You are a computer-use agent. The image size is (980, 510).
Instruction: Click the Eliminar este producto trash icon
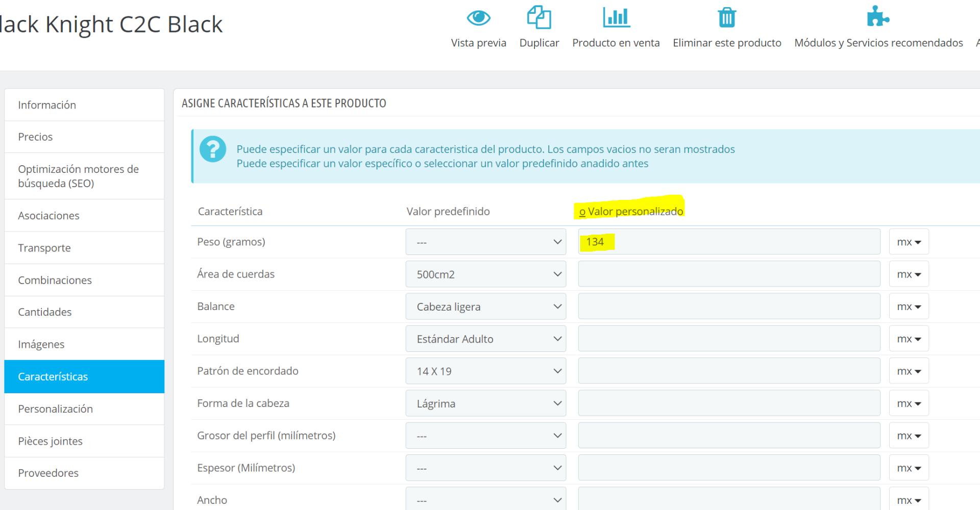coord(727,17)
